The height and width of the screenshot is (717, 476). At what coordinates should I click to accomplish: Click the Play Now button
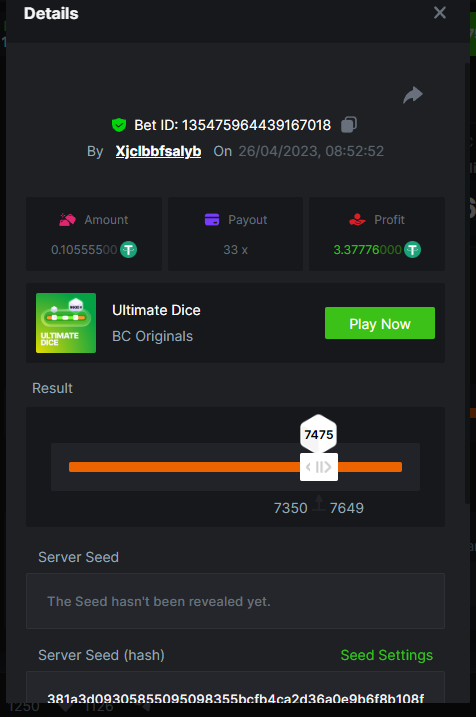click(380, 323)
